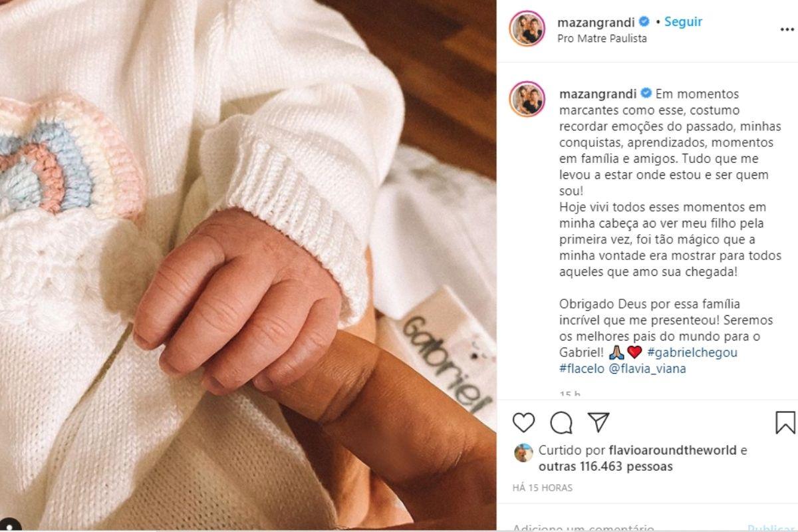
Task: Click the baby hand photo
Action: point(248,266)
